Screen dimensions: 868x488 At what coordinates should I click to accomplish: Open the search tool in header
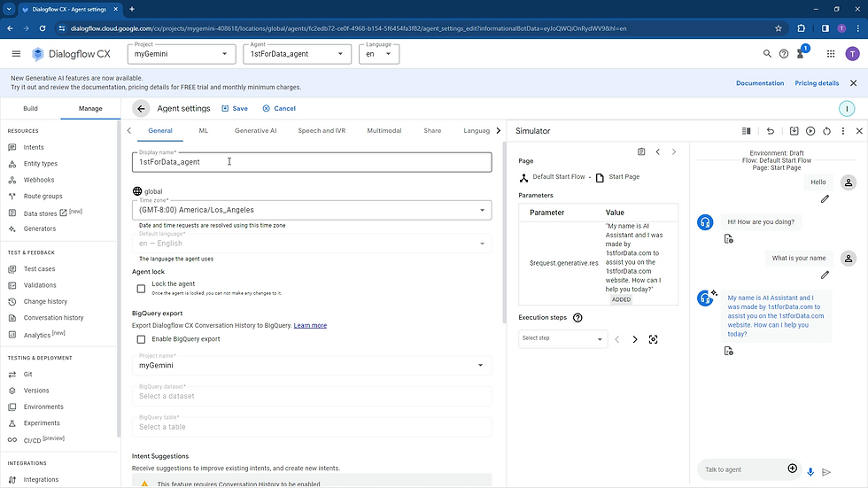767,54
